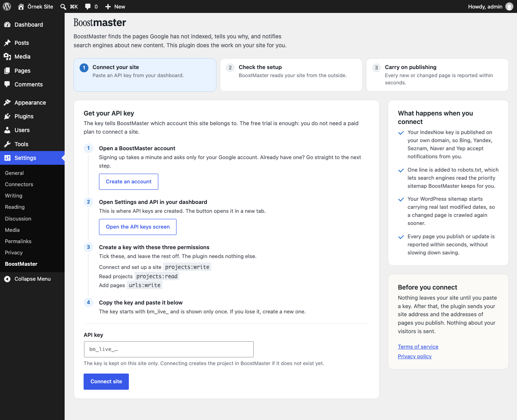Click the Dashboard gauge icon

pos(7,25)
